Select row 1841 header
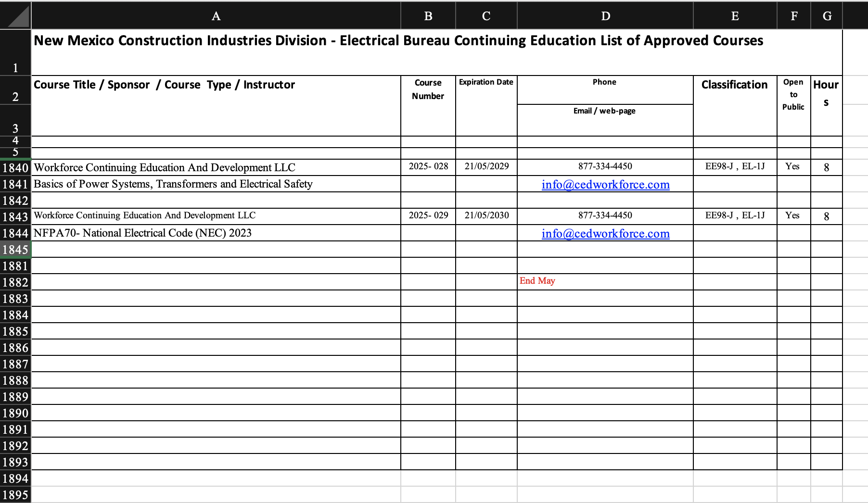This screenshot has height=503, width=868. [x=15, y=184]
